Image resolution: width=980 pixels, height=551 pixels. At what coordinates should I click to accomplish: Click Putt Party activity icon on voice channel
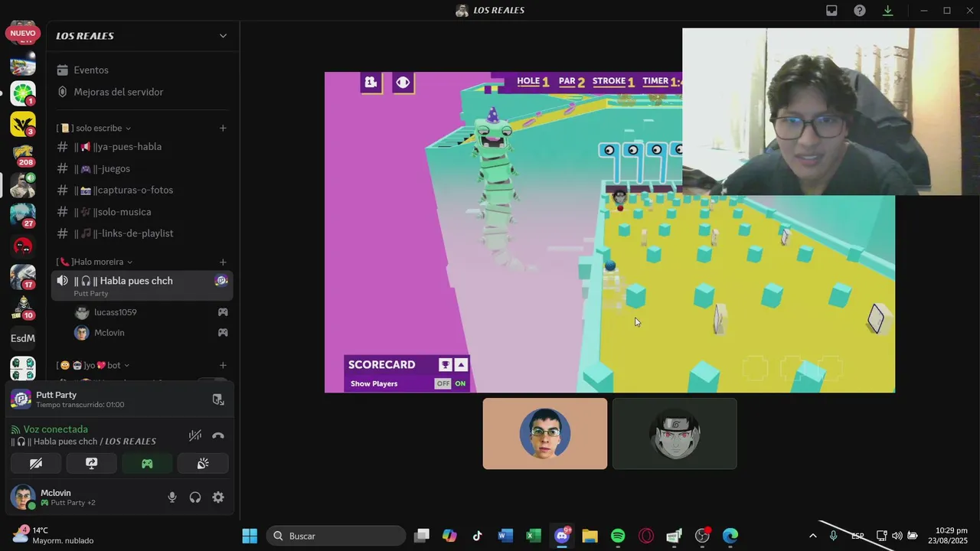tap(221, 281)
